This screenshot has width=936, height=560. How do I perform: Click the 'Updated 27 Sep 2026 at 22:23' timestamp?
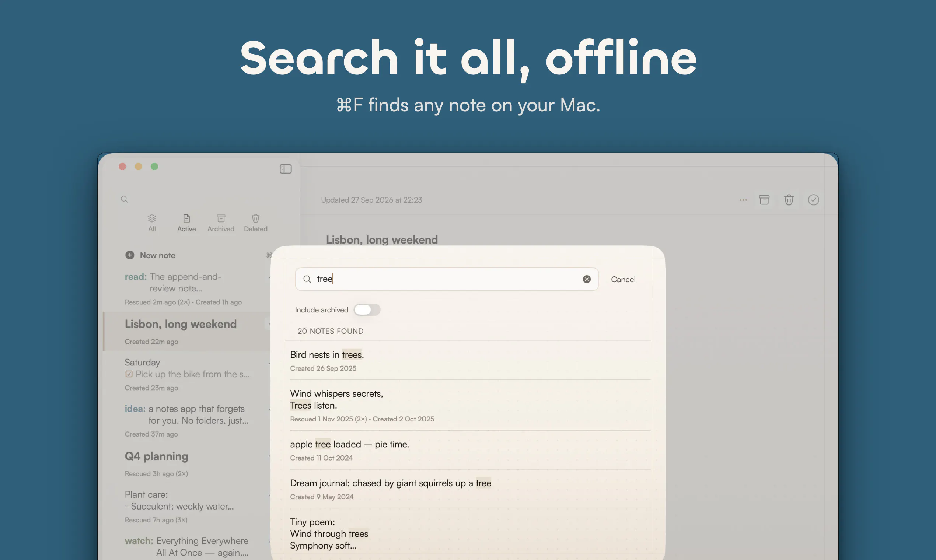tap(371, 200)
